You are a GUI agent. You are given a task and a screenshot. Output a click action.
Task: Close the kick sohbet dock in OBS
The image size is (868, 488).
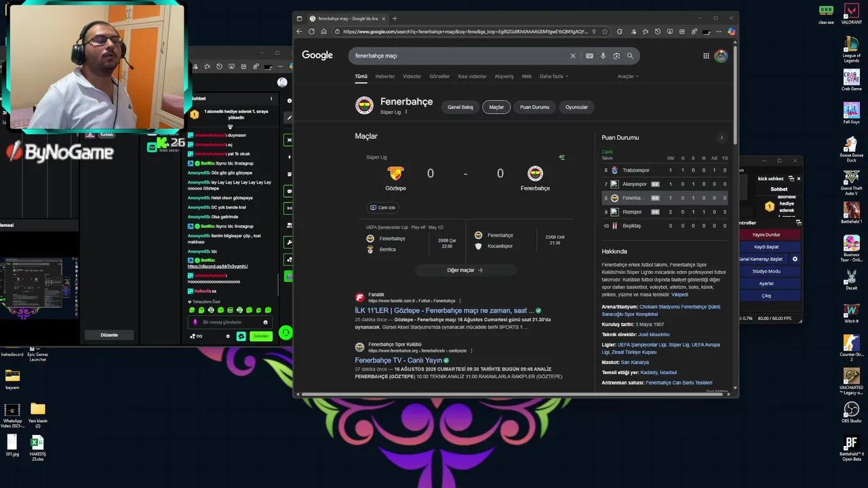pos(798,179)
